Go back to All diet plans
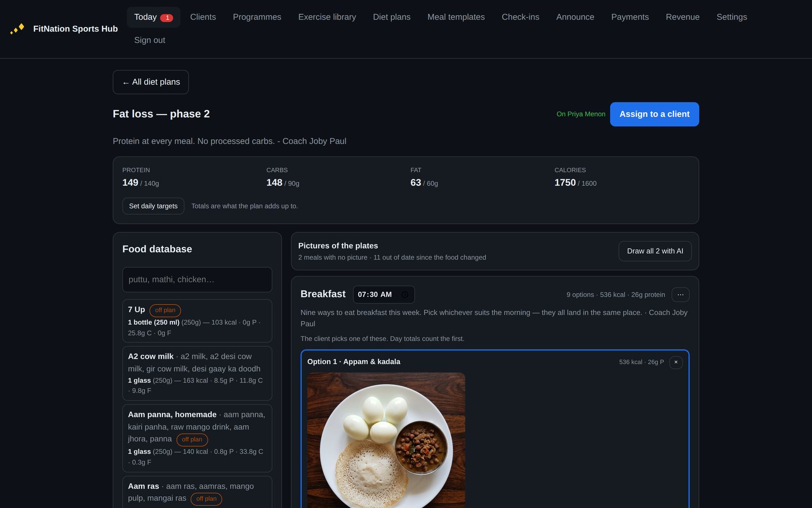Viewport: 812px width, 508px height. click(x=151, y=82)
